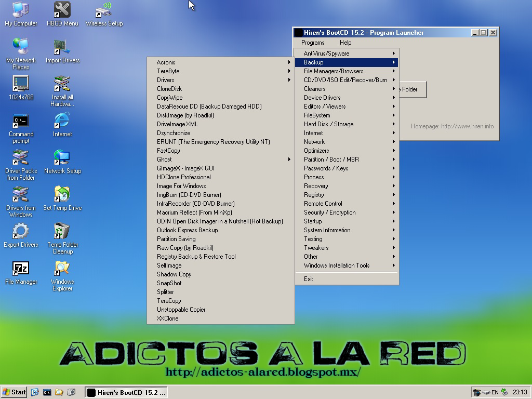Select Set Temp Drive icon
This screenshot has width=532, height=399.
pyautogui.click(x=62, y=199)
